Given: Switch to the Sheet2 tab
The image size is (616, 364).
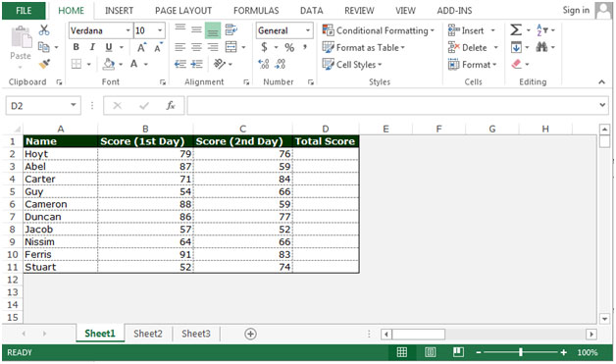Looking at the screenshot, I should (x=148, y=334).
